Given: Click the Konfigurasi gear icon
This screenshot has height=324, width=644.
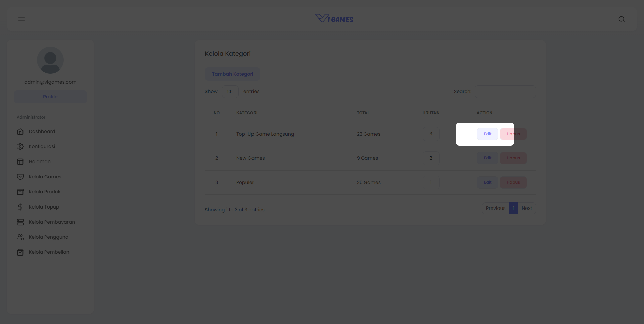Looking at the screenshot, I should pyautogui.click(x=20, y=146).
